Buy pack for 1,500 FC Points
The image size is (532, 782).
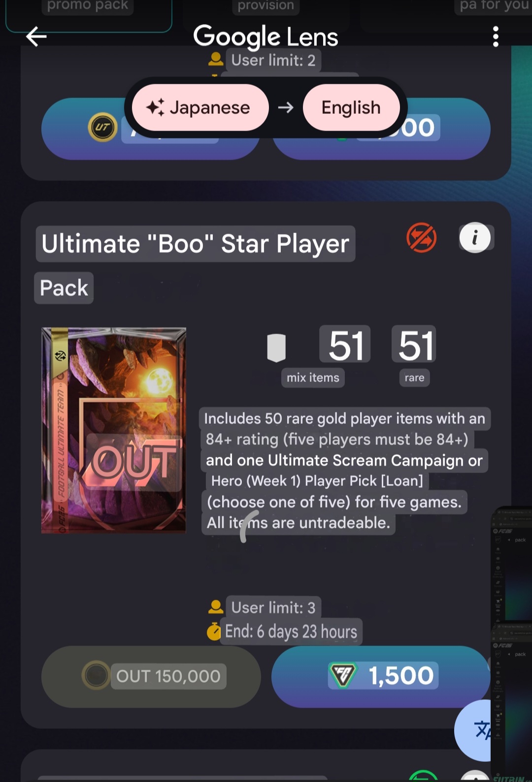point(380,676)
